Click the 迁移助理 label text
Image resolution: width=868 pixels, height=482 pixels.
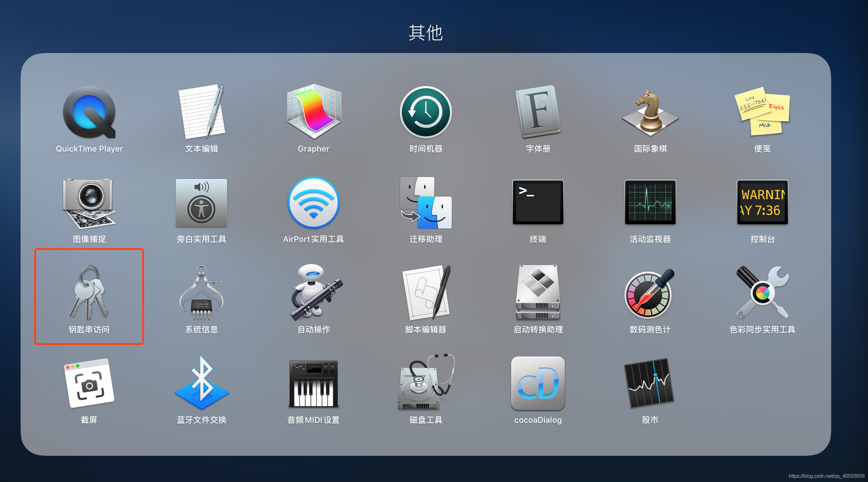click(426, 239)
